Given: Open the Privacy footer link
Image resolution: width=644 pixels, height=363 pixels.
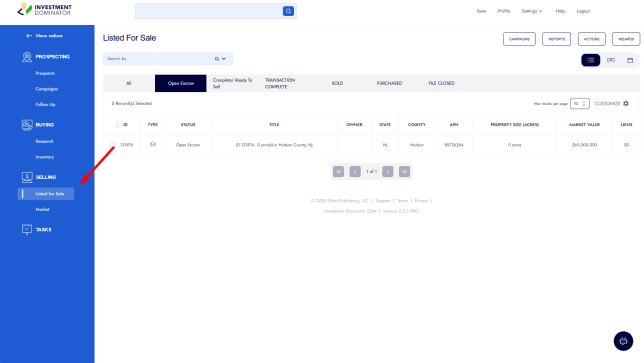Looking at the screenshot, I should coord(421,201).
